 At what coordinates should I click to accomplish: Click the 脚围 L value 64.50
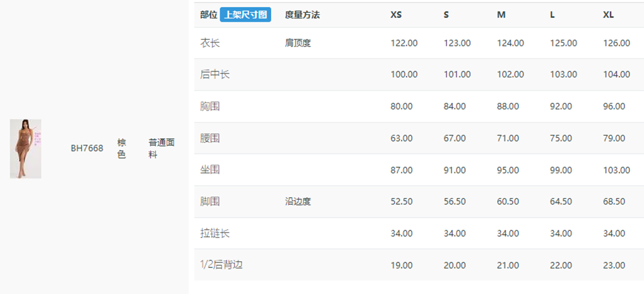tap(561, 202)
